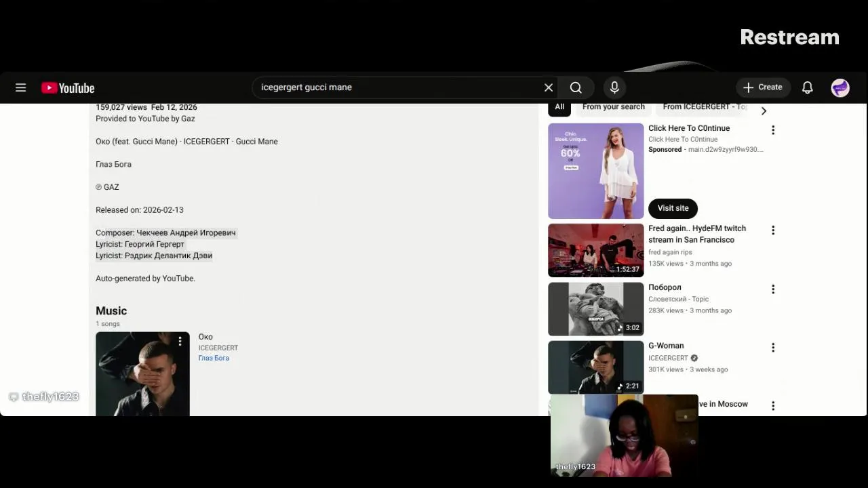Click the Music section heading

(x=111, y=311)
